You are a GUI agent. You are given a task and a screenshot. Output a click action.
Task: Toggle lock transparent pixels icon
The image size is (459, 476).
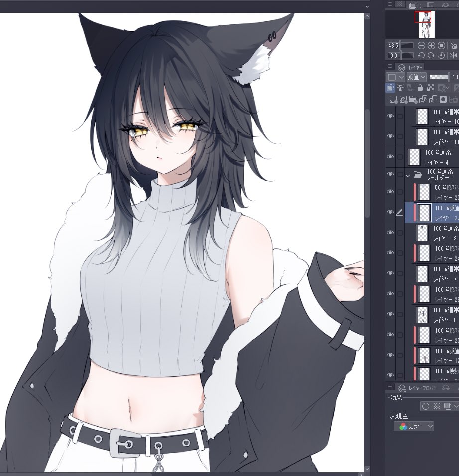pos(430,88)
